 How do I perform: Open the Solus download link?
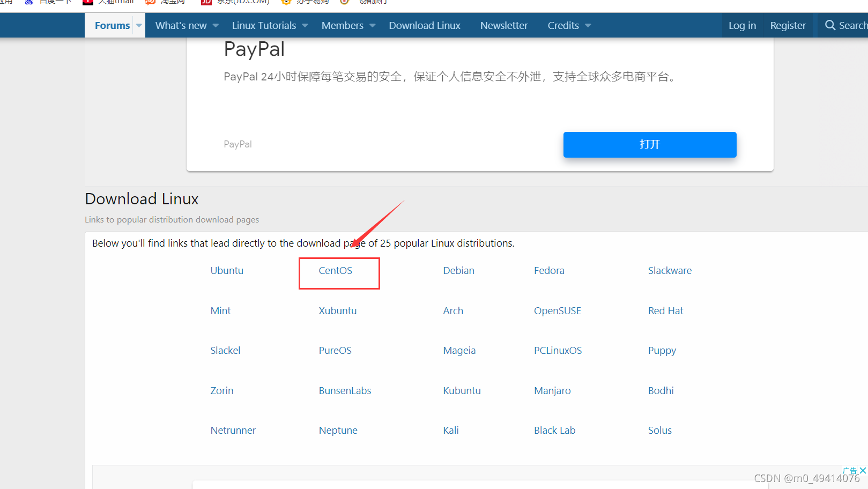point(660,431)
